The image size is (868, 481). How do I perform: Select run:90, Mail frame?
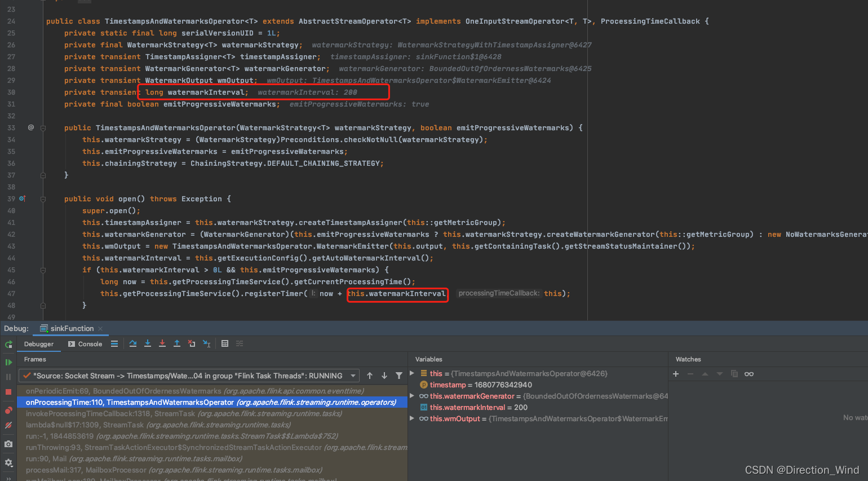coord(212,458)
